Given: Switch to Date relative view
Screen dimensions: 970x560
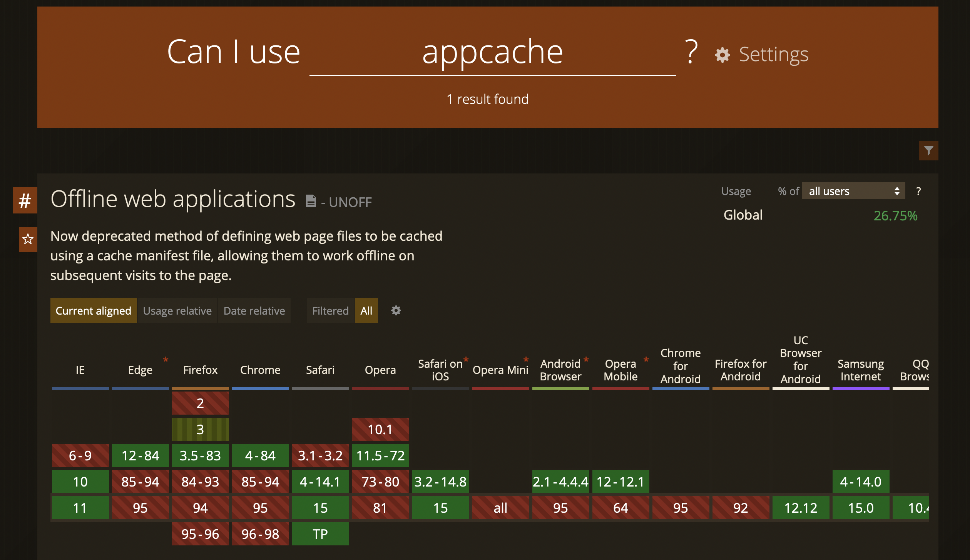Looking at the screenshot, I should 254,310.
